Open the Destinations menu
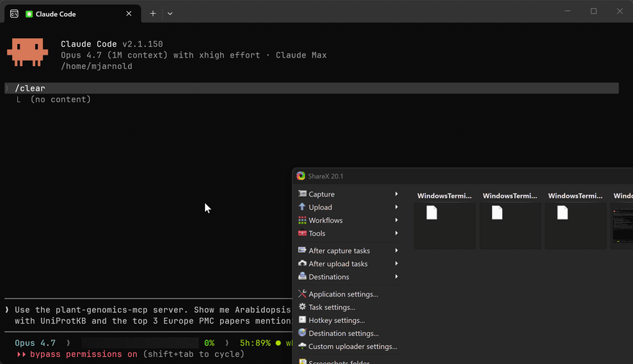 click(x=348, y=277)
